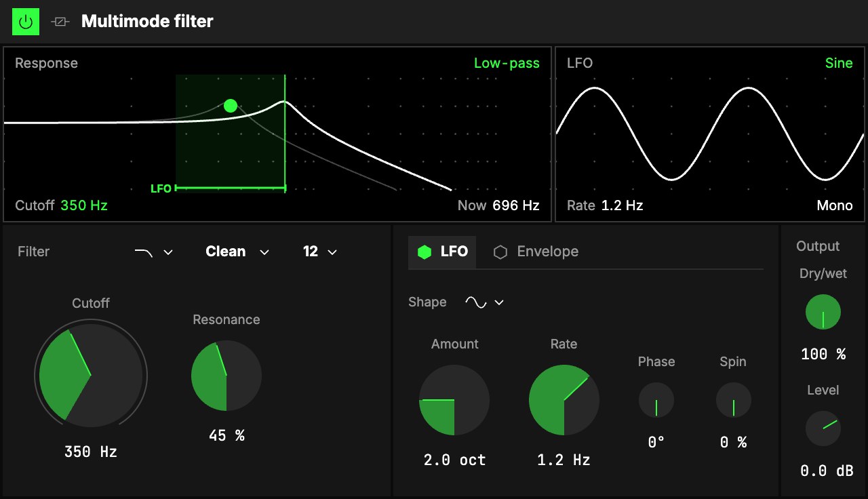Click the 350 Hz value under Cutoff knob
Image resolution: width=868 pixels, height=499 pixels.
coord(91,452)
